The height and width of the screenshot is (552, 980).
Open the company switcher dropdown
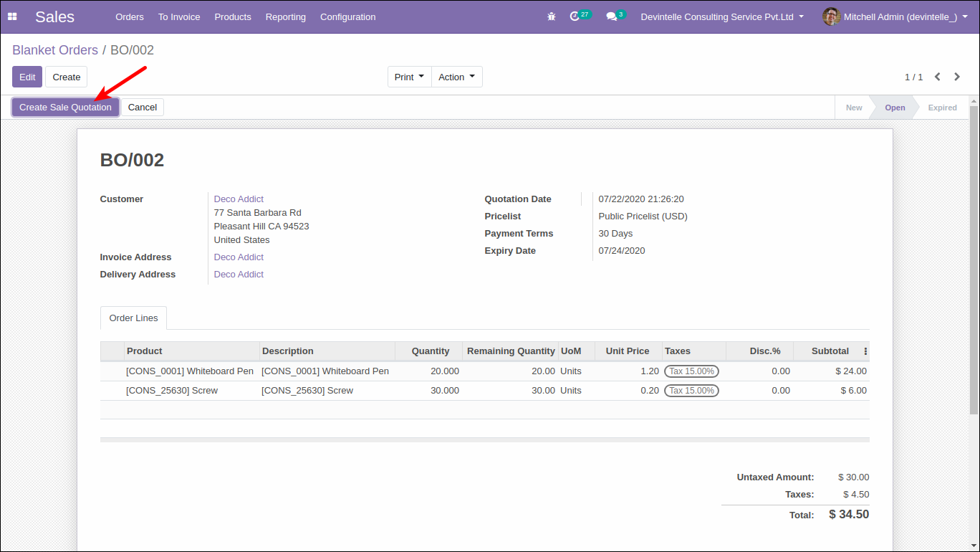[722, 16]
